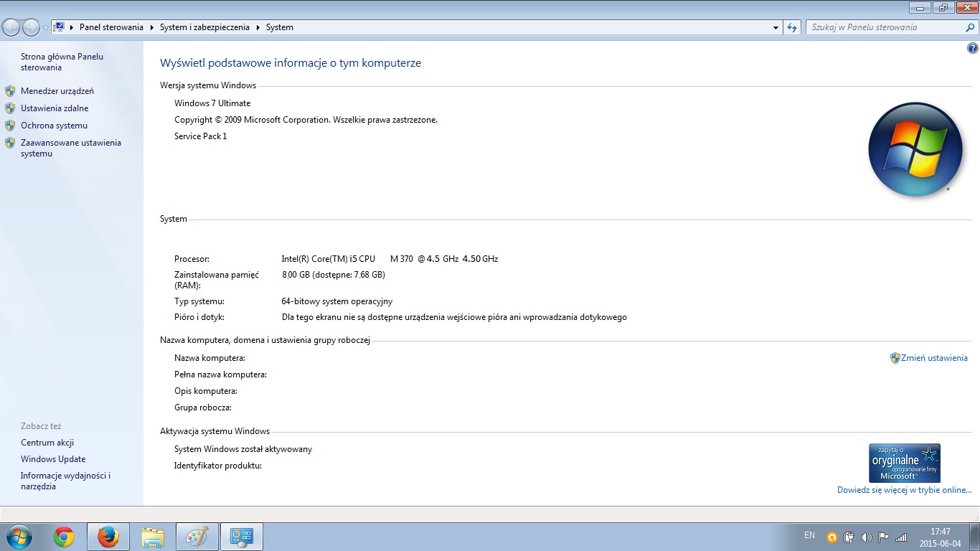Open Google Chrome from the taskbar

coord(65,536)
